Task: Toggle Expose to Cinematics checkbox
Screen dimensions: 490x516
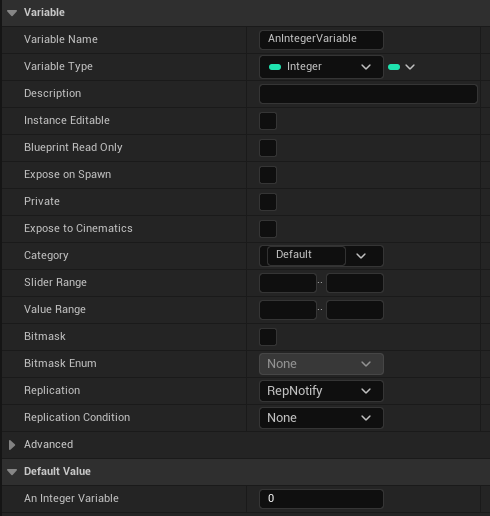Action: 268,229
